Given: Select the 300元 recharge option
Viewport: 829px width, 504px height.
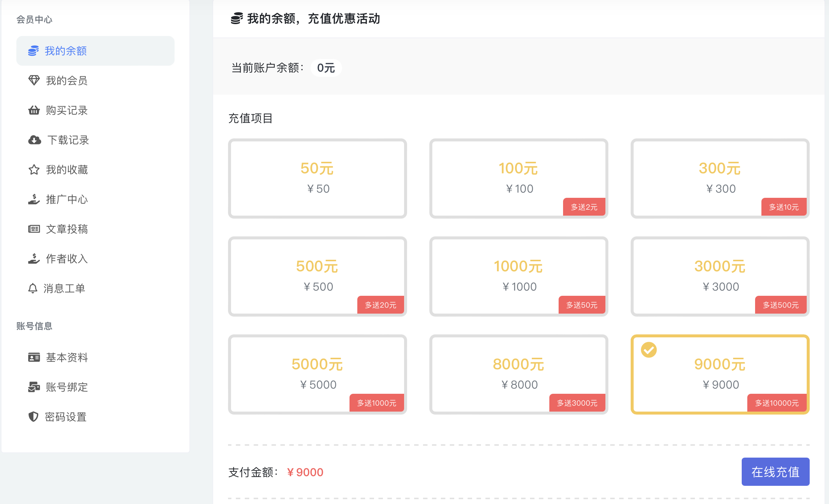Looking at the screenshot, I should click(720, 179).
